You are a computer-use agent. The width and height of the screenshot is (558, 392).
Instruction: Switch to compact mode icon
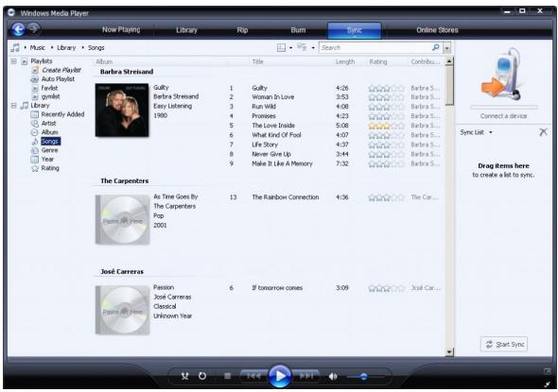[x=547, y=383]
